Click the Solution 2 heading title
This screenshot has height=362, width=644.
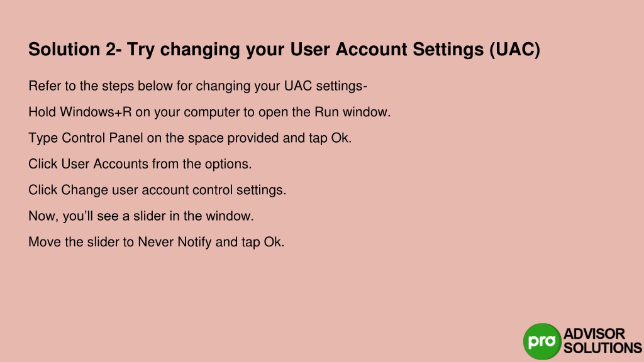click(x=284, y=50)
